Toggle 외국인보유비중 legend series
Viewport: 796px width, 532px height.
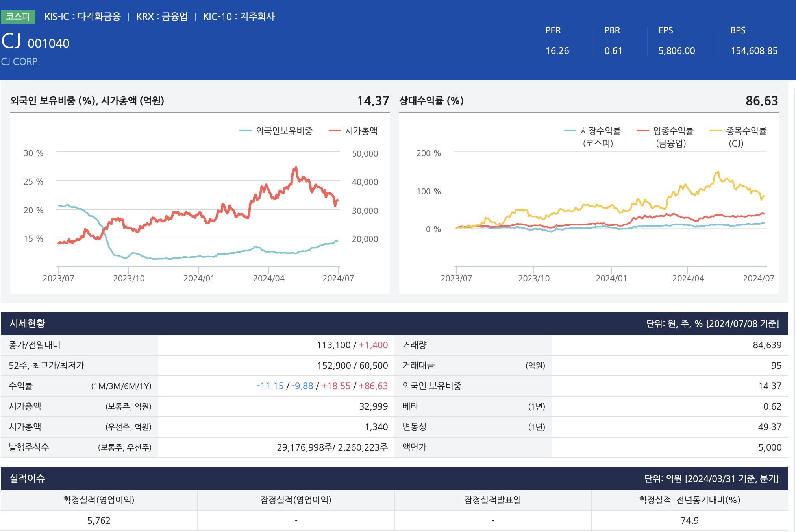[x=284, y=131]
